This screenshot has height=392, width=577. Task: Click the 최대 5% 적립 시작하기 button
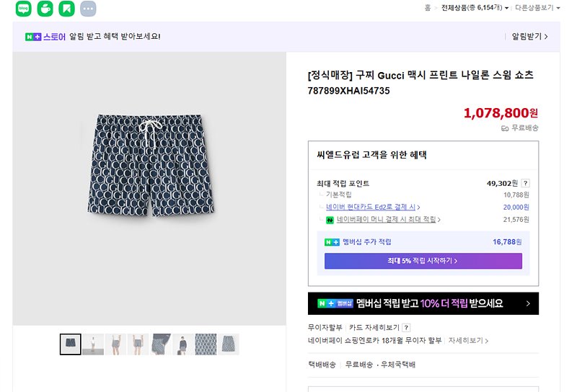(x=423, y=261)
